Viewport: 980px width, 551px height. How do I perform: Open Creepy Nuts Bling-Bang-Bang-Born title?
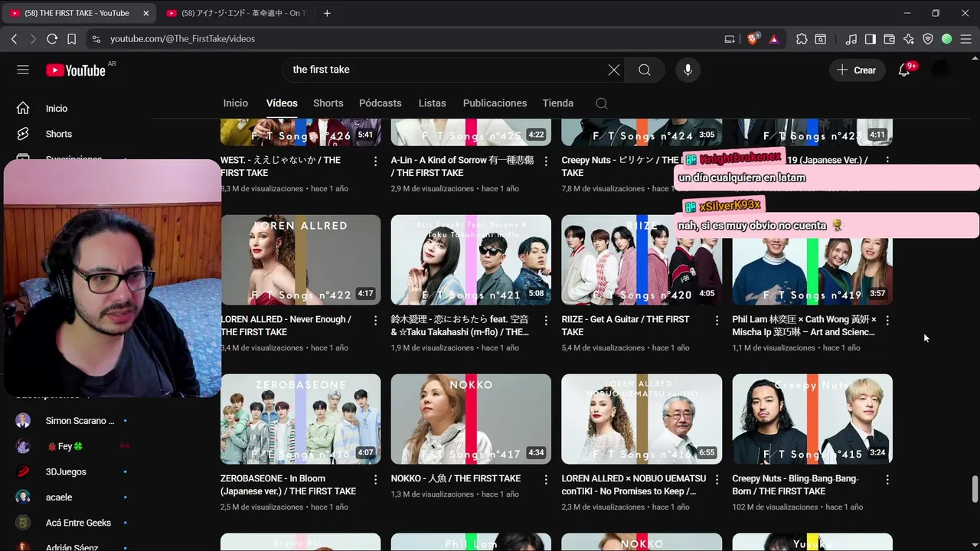coord(796,484)
